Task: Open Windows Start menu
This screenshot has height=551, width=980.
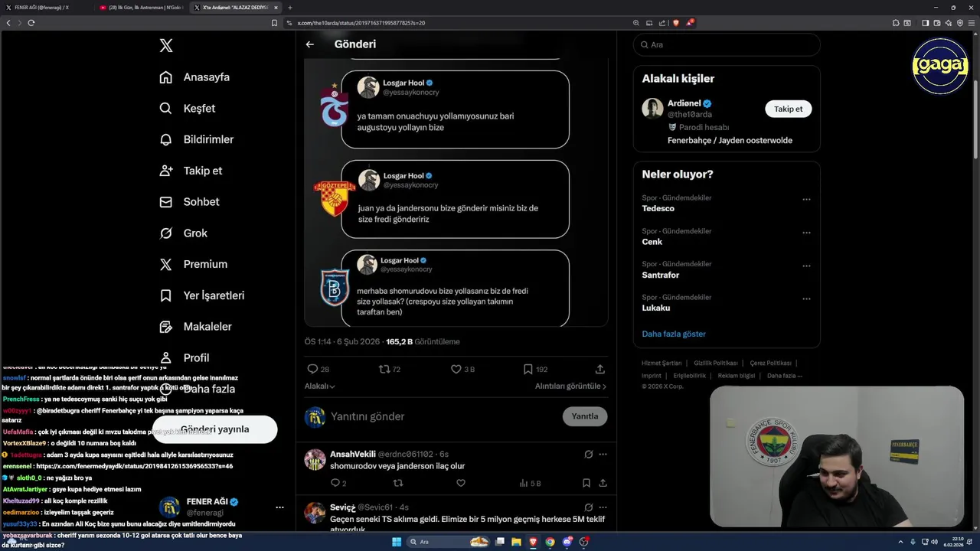Action: click(x=397, y=542)
